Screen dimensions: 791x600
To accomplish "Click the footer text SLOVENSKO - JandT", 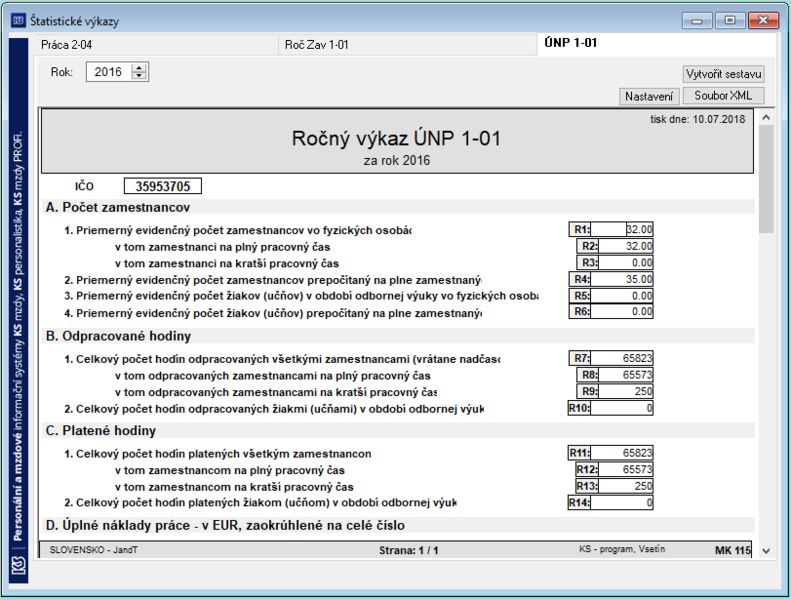I will pos(93,550).
